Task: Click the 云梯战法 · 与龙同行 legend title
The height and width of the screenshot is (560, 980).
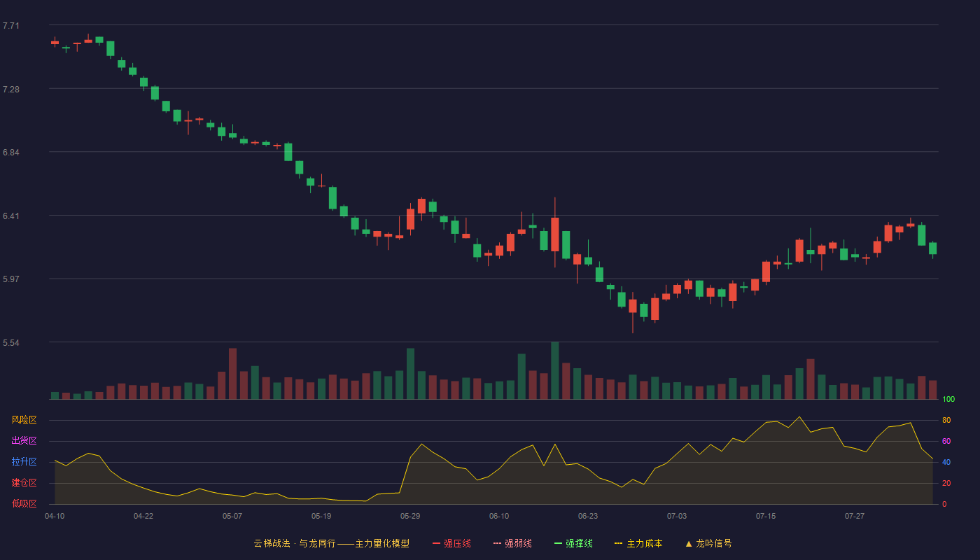Action: [332, 543]
